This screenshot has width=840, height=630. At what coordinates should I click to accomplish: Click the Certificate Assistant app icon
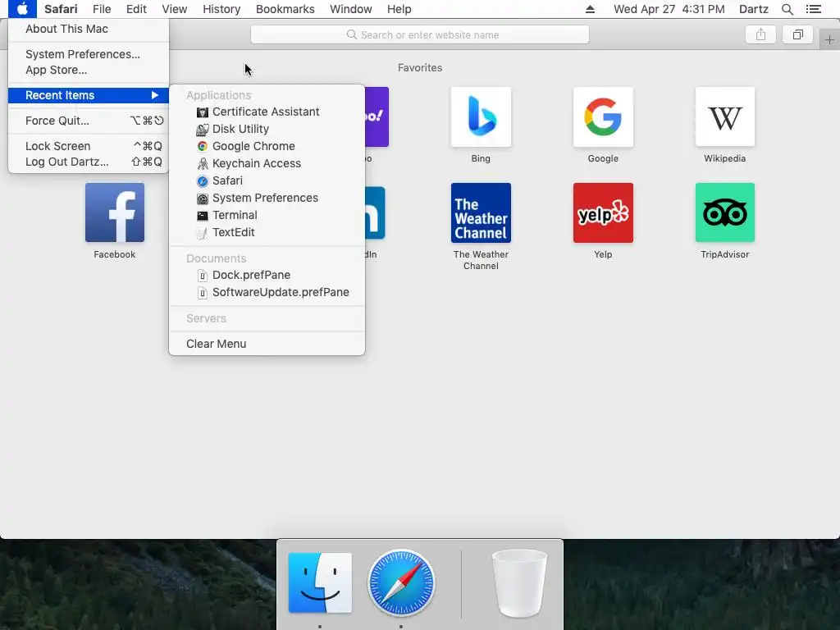[x=203, y=112]
